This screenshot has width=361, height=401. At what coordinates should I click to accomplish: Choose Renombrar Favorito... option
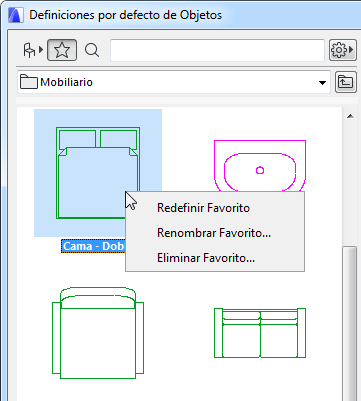pos(214,233)
